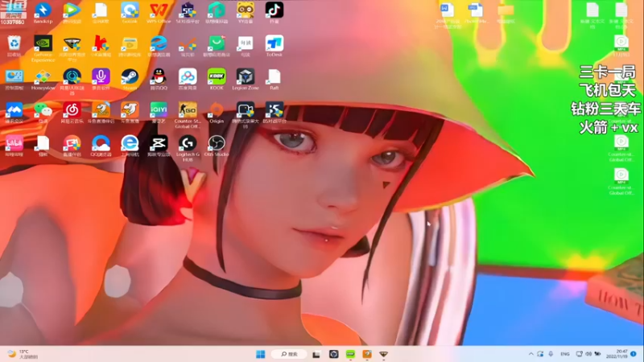Open the YY Voice raccoon icon
The image size is (644, 362).
tap(246, 12)
